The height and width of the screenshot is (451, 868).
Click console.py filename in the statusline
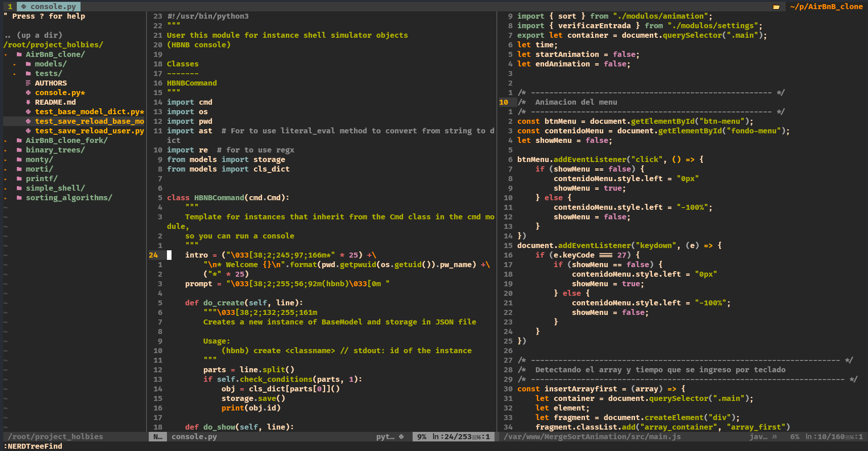pos(194,437)
